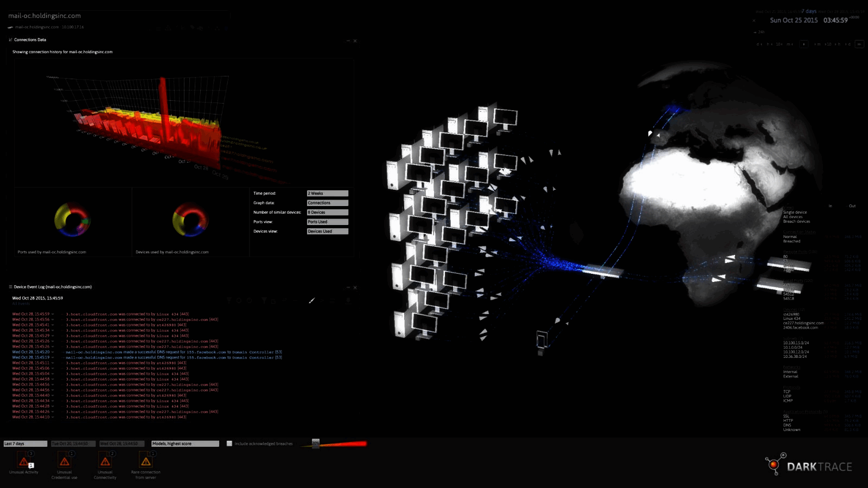Click the breach score threshold slider handle
This screenshot has height=488, width=868.
coord(316,444)
